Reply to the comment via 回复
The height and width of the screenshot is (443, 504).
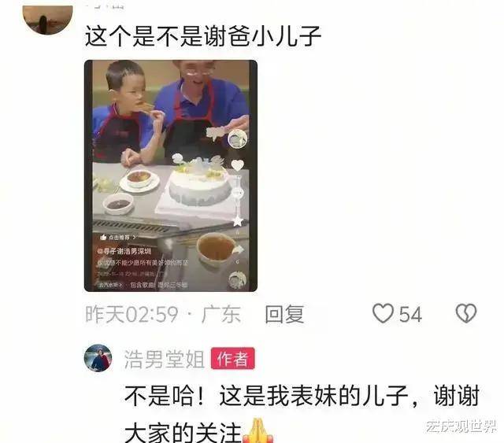pyautogui.click(x=284, y=314)
